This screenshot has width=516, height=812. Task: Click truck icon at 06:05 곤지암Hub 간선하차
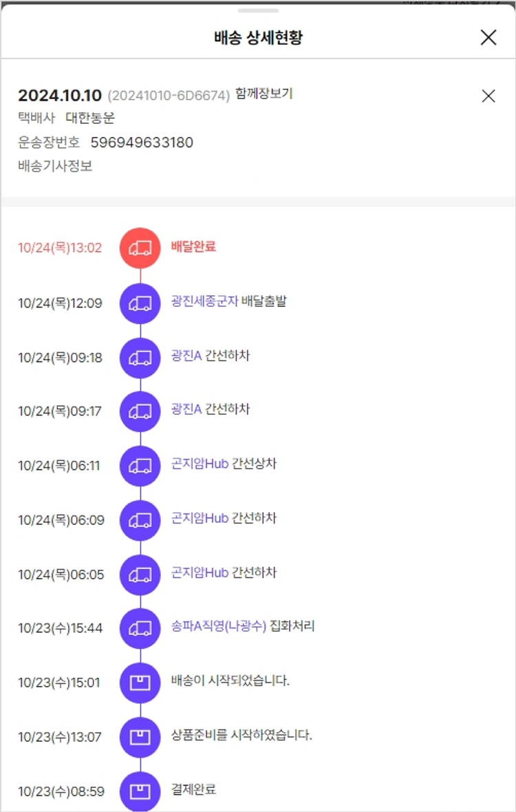point(140,575)
